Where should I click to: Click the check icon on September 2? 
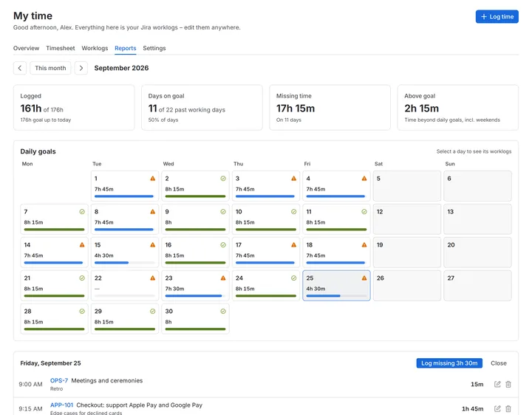click(223, 179)
